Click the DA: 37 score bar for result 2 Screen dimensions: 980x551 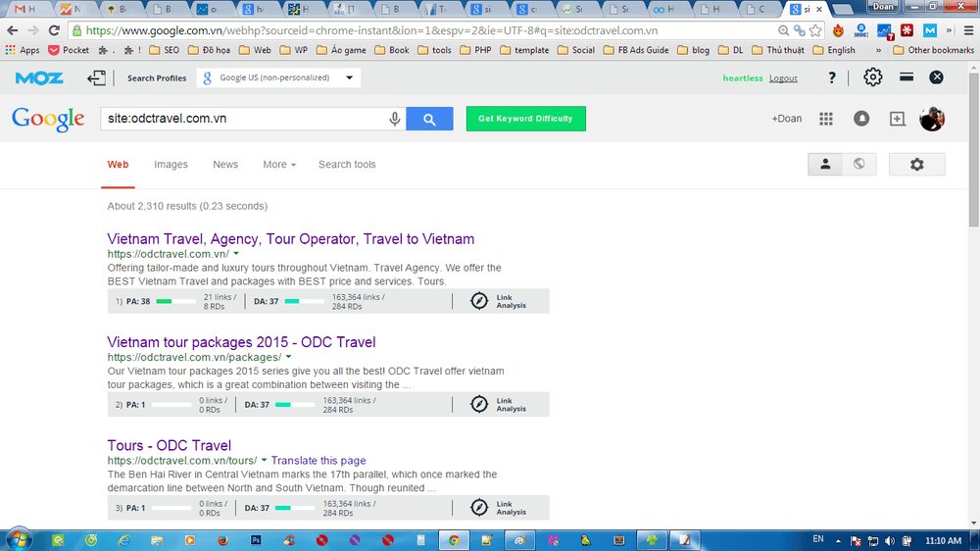pos(295,405)
